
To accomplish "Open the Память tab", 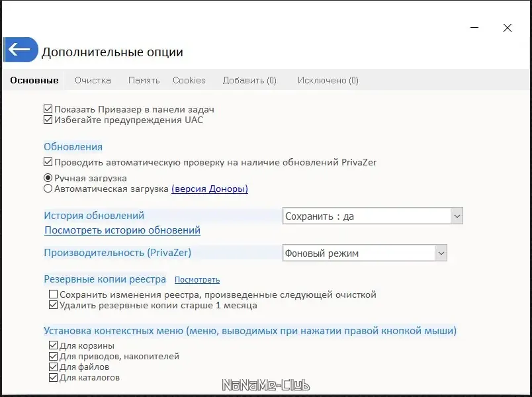I will (144, 81).
